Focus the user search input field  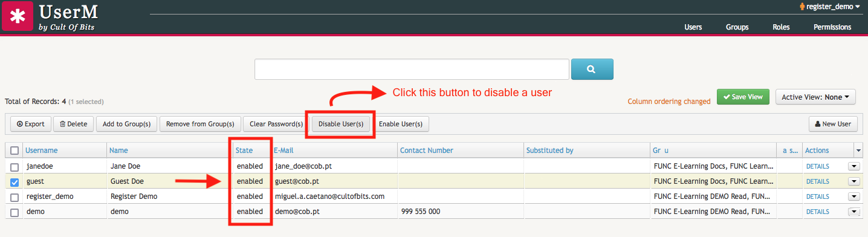pos(412,69)
